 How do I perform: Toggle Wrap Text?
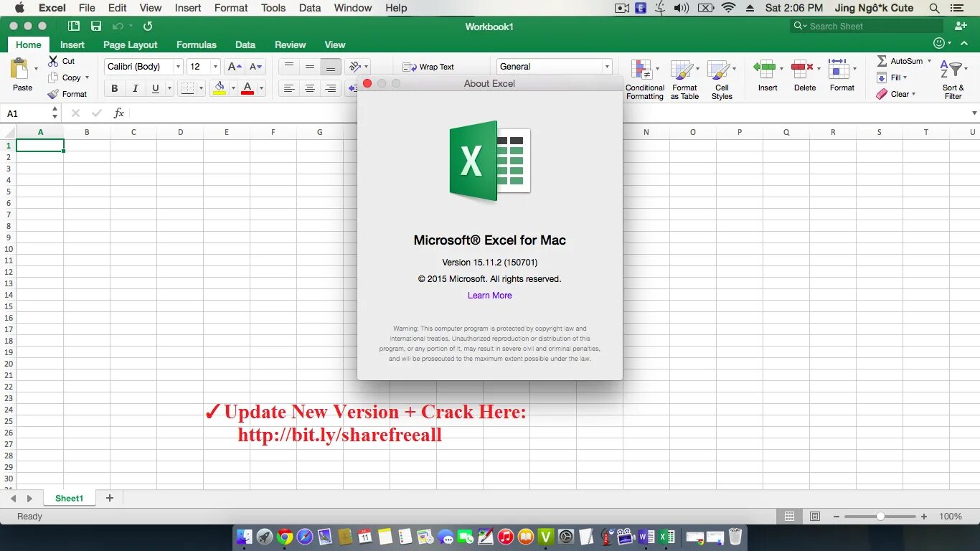pyautogui.click(x=428, y=67)
